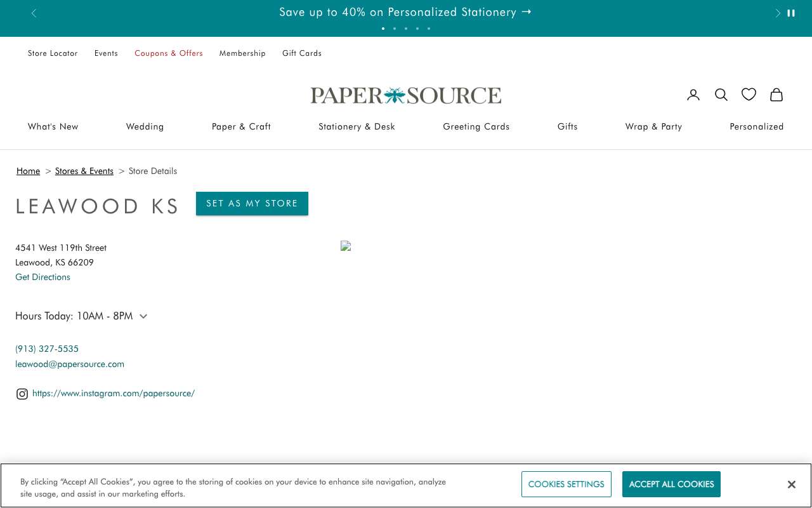Viewport: 812px width, 508px height.
Task: Select fifth carousel dot indicator
Action: tap(429, 29)
